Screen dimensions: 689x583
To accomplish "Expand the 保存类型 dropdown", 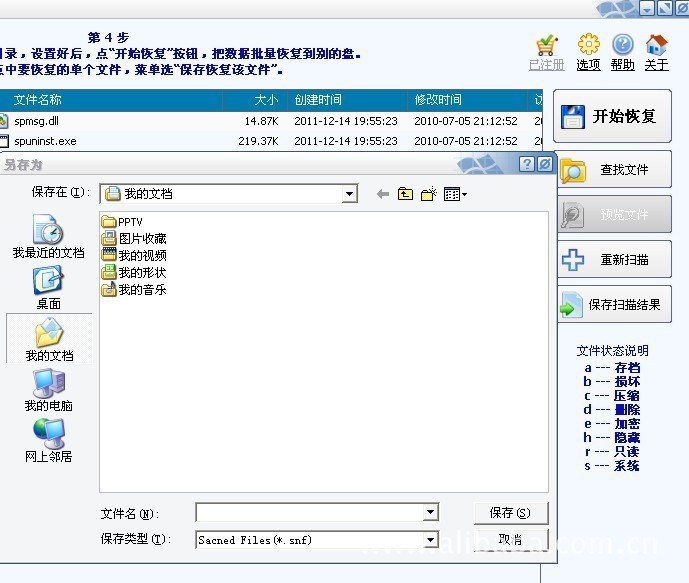I will pyautogui.click(x=431, y=540).
